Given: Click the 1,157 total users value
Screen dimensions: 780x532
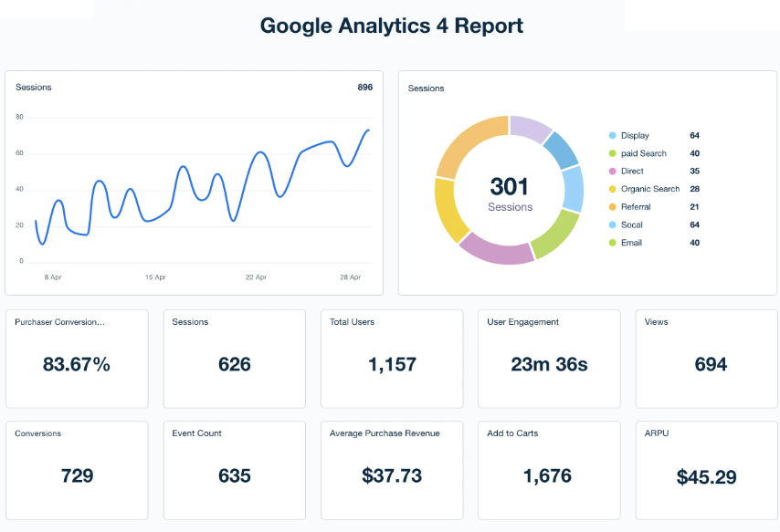Looking at the screenshot, I should tap(392, 364).
